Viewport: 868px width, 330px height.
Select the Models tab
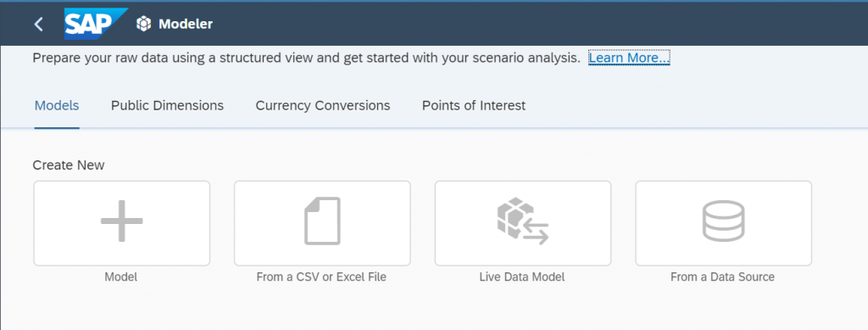57,105
